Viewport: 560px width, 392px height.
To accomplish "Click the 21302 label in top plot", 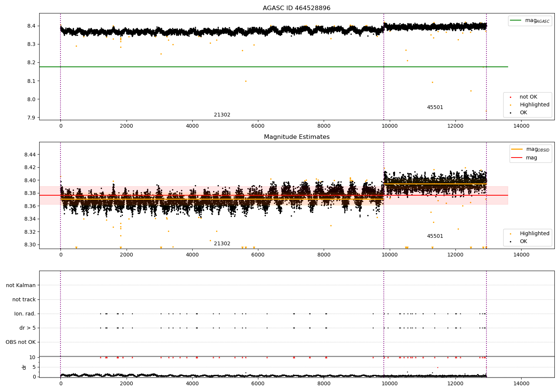I will click(222, 115).
